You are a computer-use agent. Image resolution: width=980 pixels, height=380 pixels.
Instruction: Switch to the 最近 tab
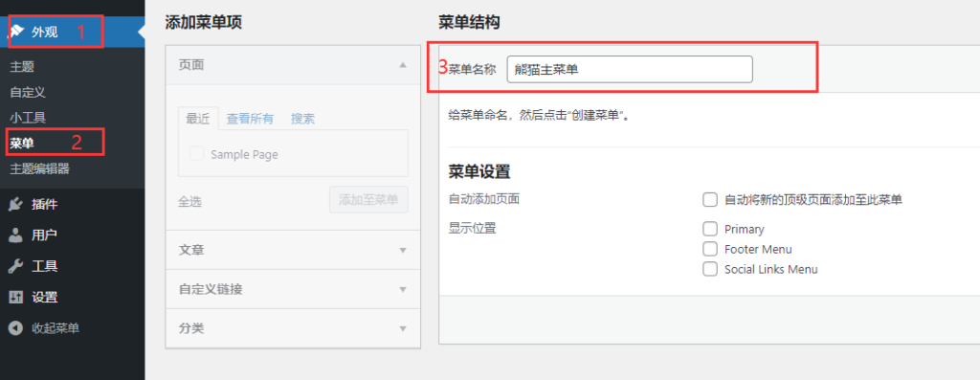pyautogui.click(x=198, y=119)
